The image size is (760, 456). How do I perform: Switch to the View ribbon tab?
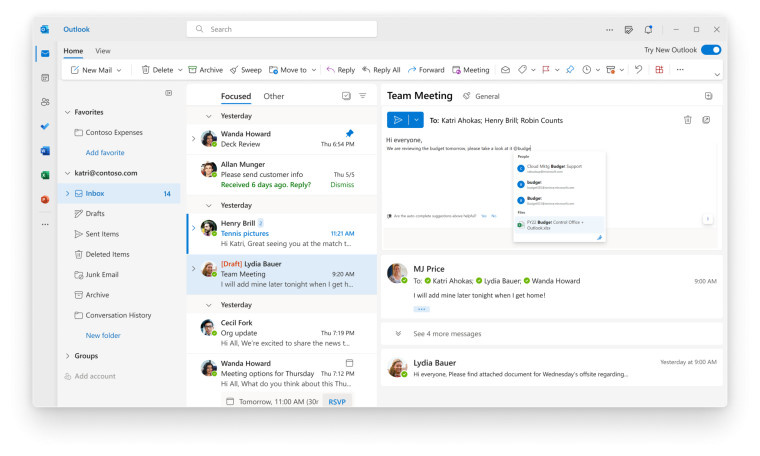click(x=103, y=51)
